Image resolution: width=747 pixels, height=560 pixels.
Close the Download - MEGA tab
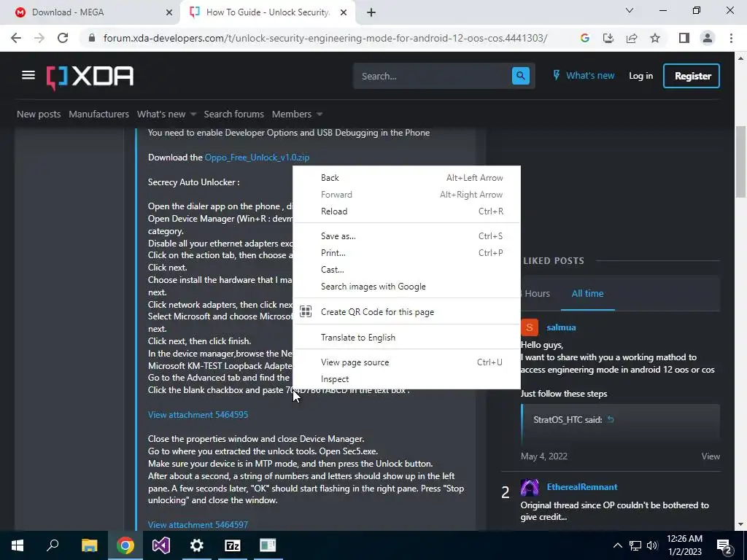point(169,12)
